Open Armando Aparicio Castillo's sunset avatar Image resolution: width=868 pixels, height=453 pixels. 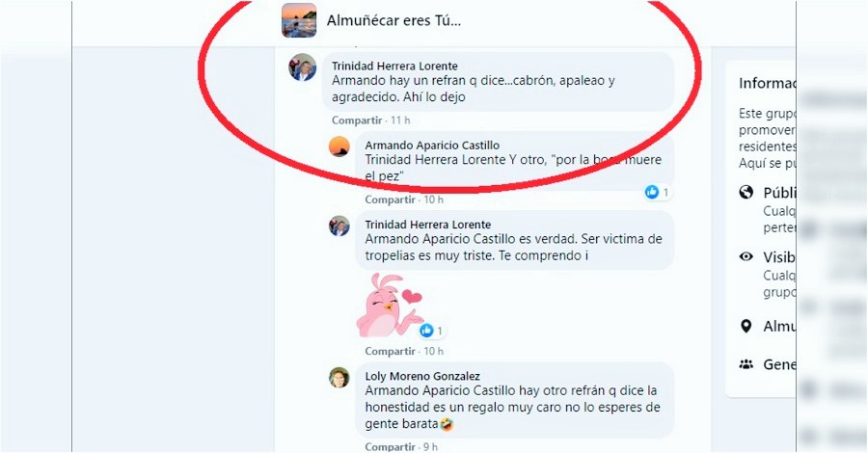339,147
